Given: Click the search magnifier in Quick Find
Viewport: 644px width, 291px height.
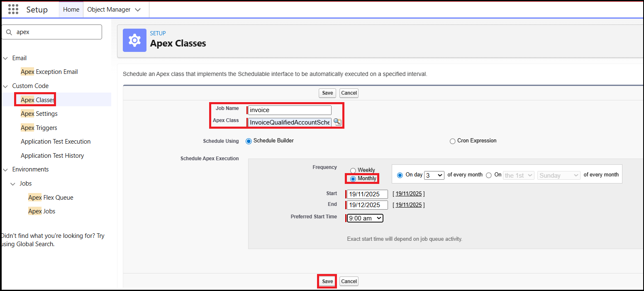Looking at the screenshot, I should [x=9, y=32].
